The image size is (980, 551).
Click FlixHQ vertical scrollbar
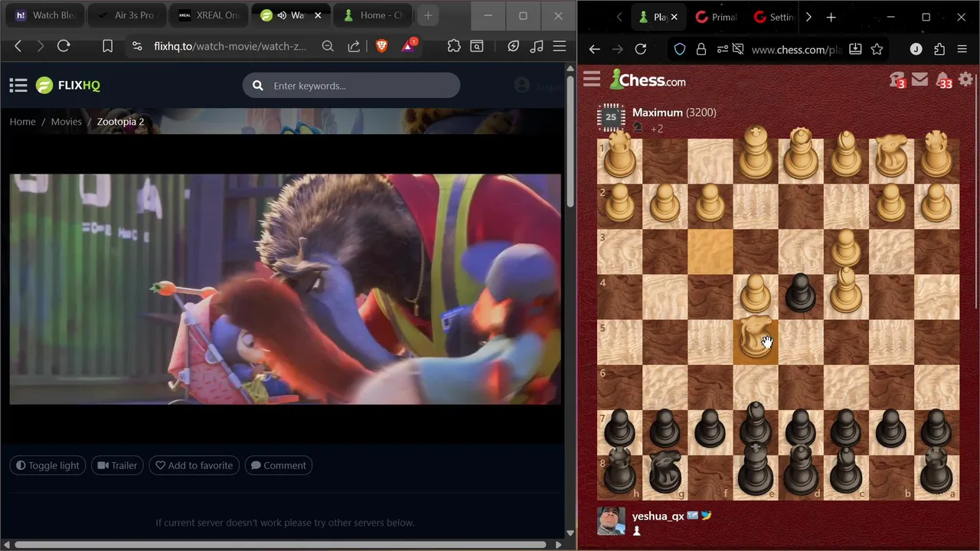[570, 140]
